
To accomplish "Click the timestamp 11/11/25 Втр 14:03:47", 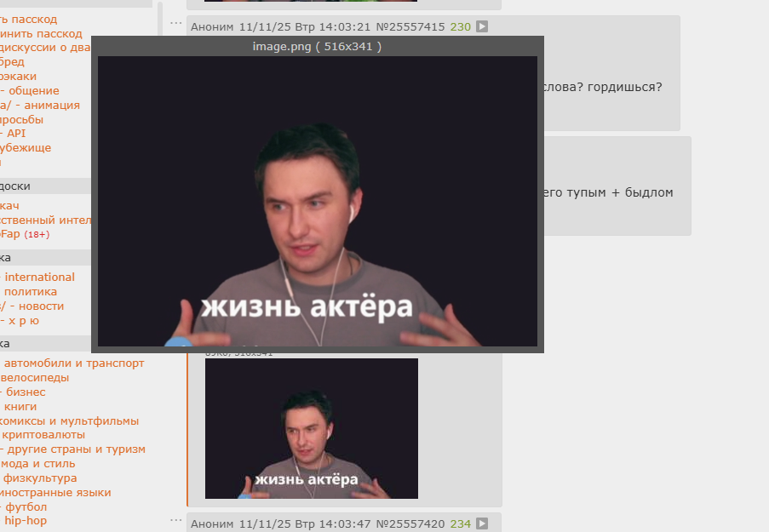I will [x=305, y=524].
